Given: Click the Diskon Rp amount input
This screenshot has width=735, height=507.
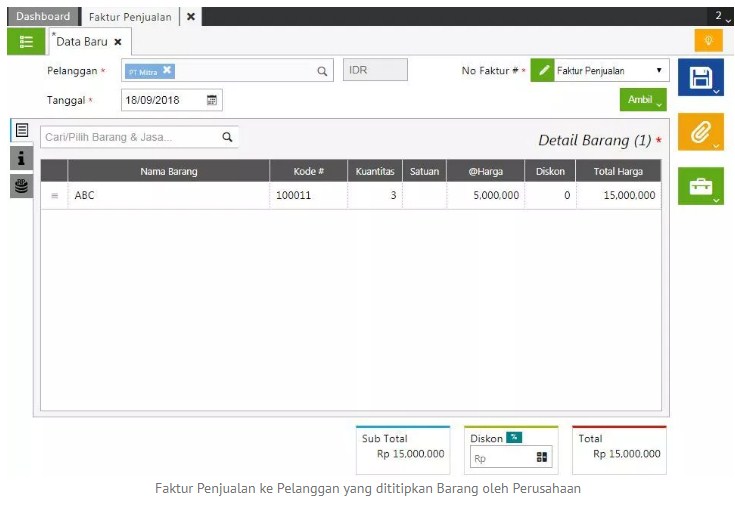Looking at the screenshot, I should (502, 458).
